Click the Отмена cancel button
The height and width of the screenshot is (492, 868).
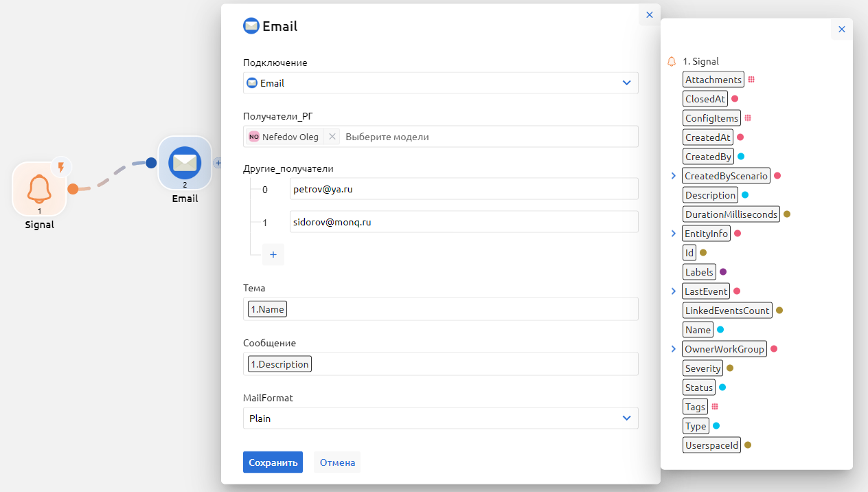pos(336,462)
